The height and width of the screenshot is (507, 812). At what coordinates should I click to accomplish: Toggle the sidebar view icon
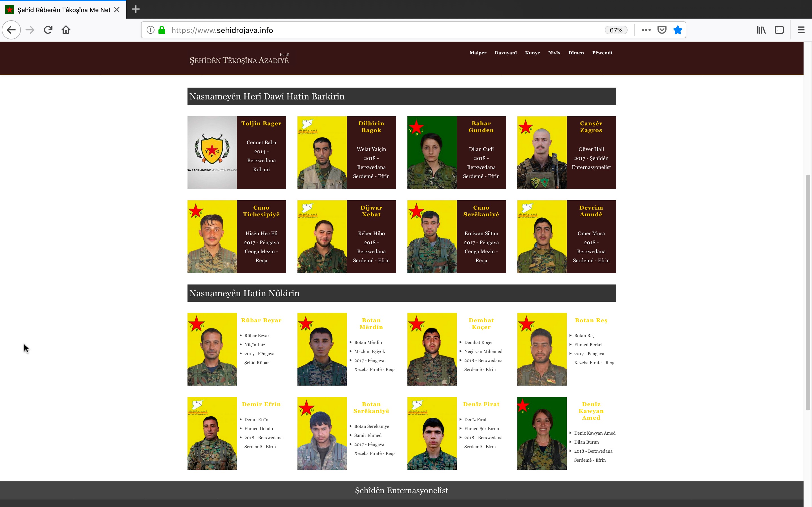(x=779, y=30)
